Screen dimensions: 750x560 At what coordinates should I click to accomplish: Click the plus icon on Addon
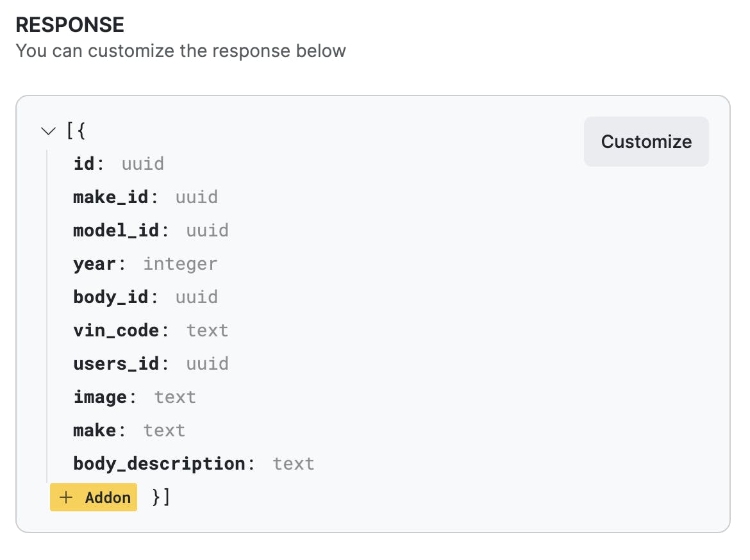[66, 497]
